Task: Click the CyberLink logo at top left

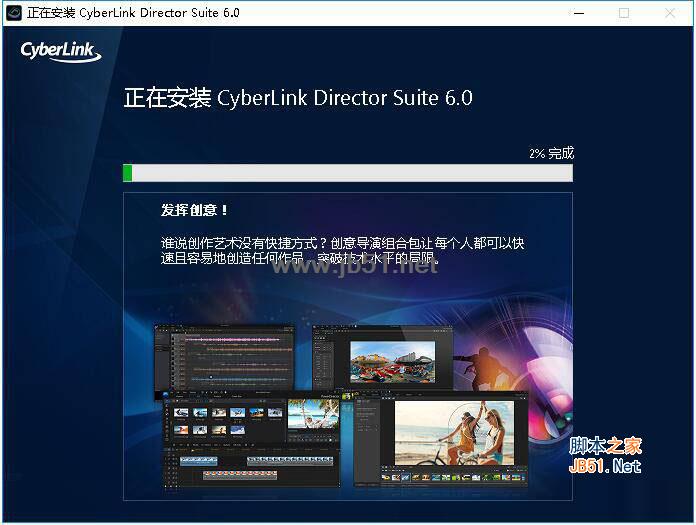Action: [x=61, y=51]
